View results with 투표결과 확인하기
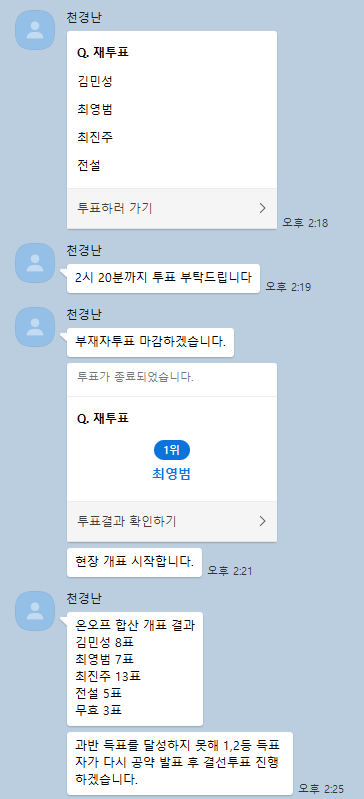364x799 pixels. 172,521
